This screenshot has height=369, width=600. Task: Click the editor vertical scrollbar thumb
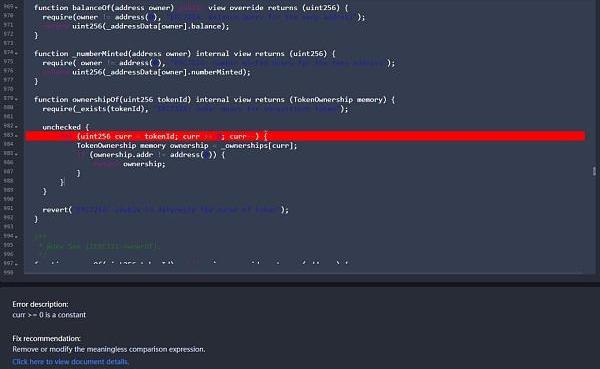594,171
